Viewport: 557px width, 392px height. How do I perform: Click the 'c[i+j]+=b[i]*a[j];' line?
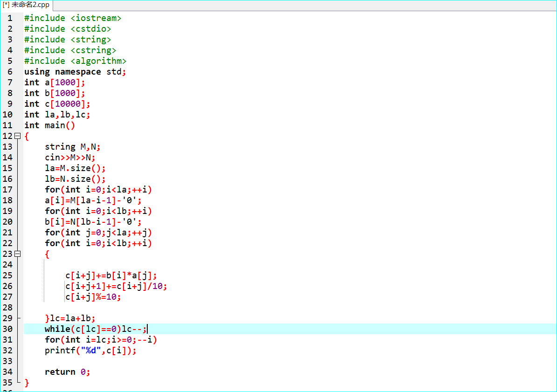pyautogui.click(x=111, y=275)
